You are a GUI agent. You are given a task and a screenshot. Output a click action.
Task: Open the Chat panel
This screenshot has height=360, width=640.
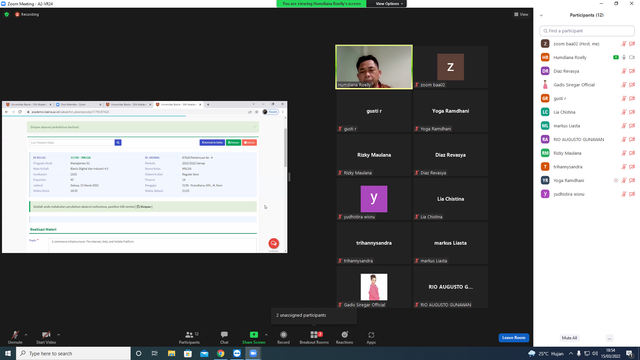224,337
